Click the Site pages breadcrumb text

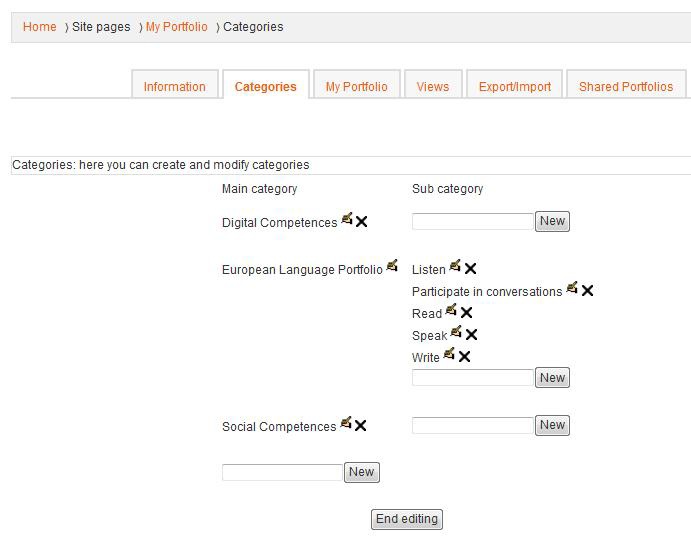pos(101,27)
